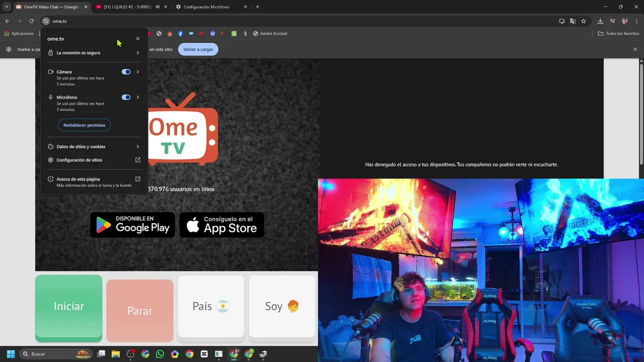
Task: Open the Chrome three-dot menu
Action: click(x=637, y=21)
